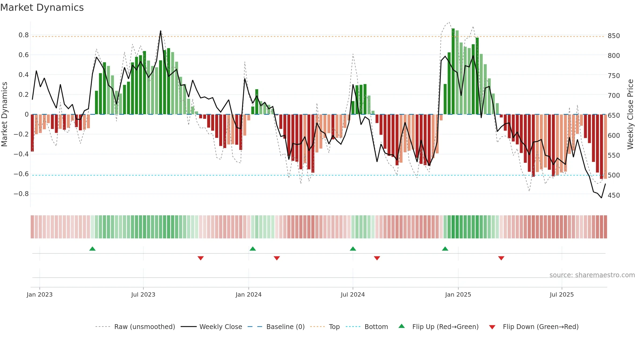The height and width of the screenshot is (362, 644).
Task: Click the Top legend entry
Action: pyautogui.click(x=325, y=327)
